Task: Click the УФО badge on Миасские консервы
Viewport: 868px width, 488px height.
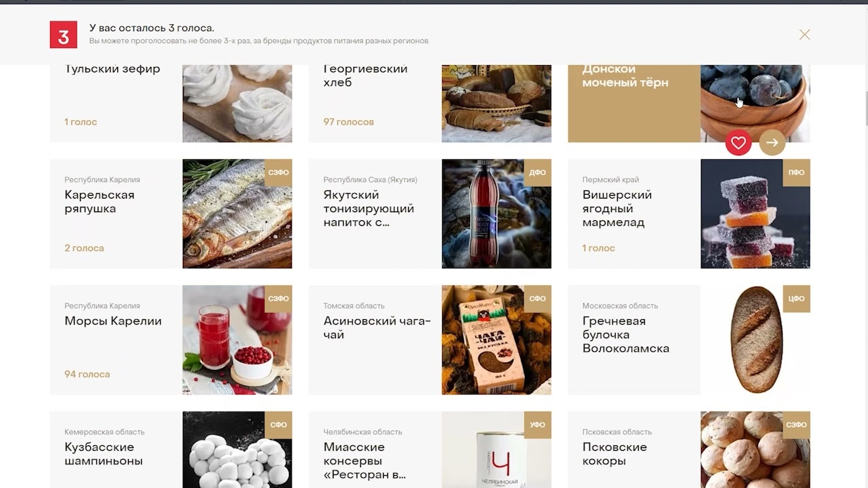Action: (x=538, y=425)
